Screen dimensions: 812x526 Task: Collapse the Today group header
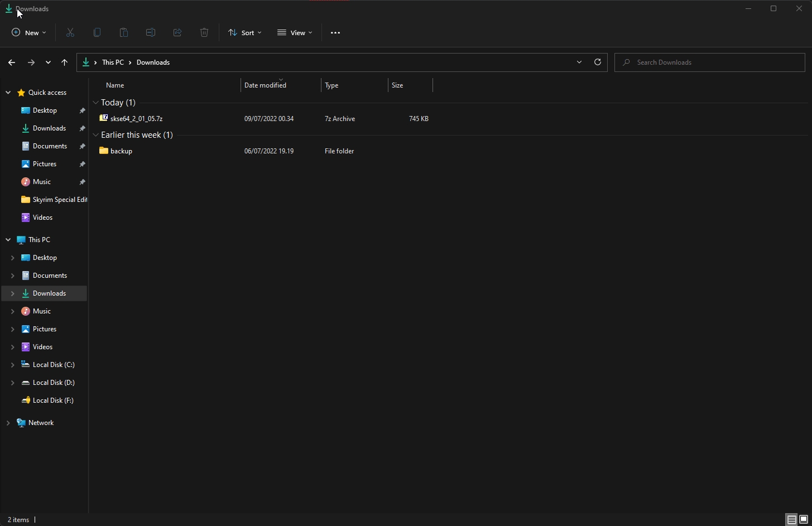tap(96, 103)
